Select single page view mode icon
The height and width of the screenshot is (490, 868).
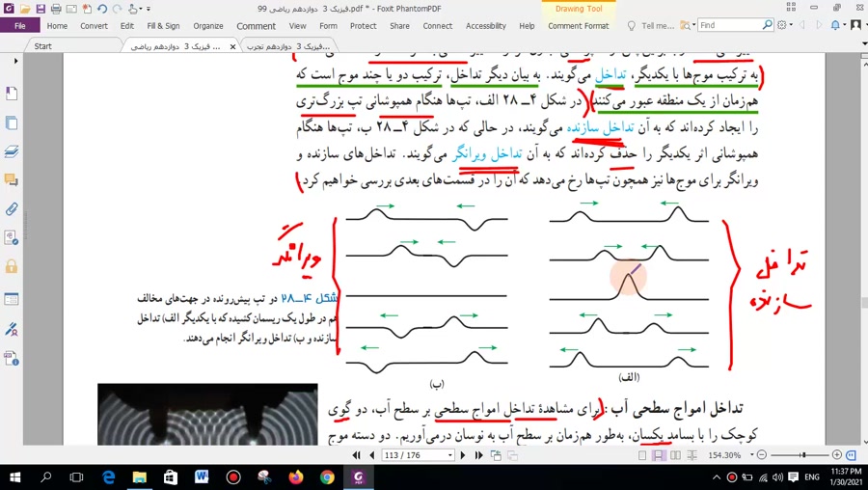642,455
